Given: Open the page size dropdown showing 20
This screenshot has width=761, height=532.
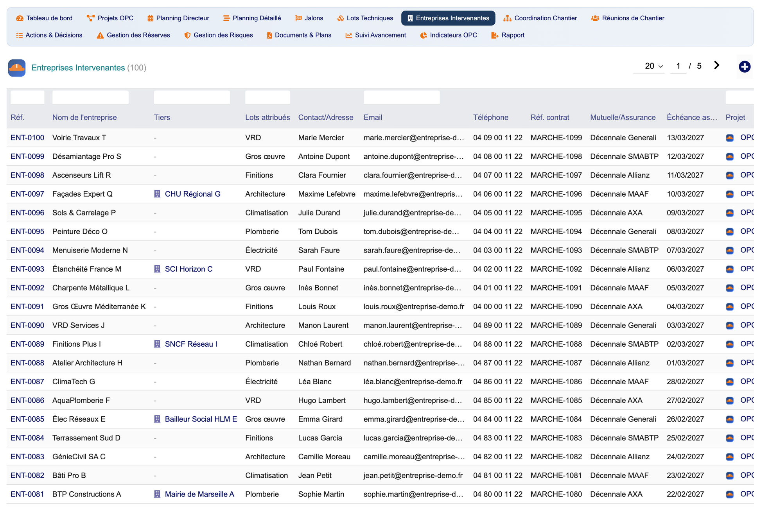Looking at the screenshot, I should coord(649,66).
